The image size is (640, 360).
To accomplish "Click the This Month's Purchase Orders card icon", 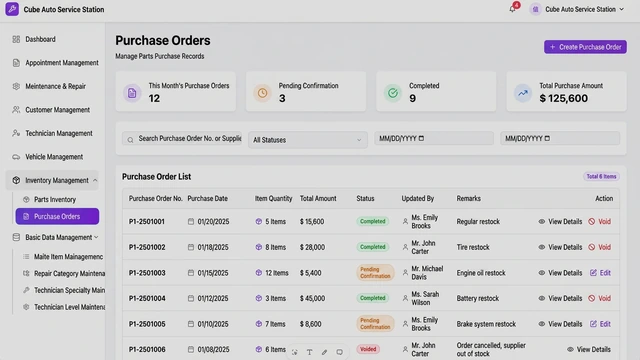I will (x=132, y=93).
